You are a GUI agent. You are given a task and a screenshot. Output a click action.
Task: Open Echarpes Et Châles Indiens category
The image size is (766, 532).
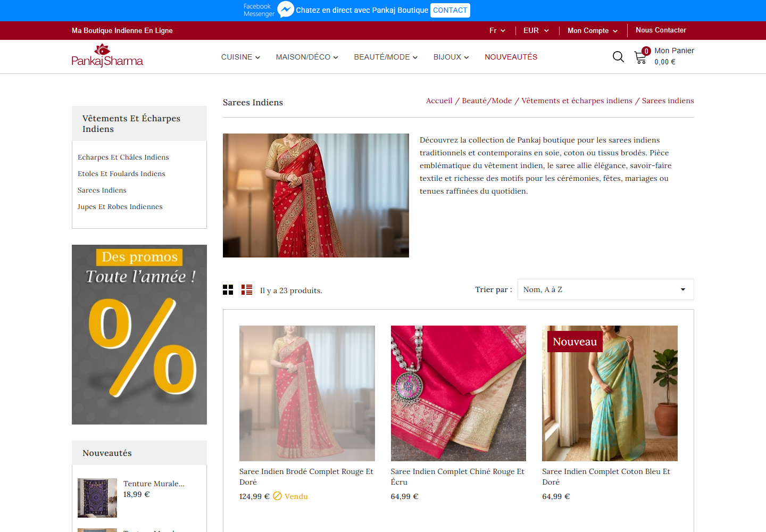tap(123, 157)
